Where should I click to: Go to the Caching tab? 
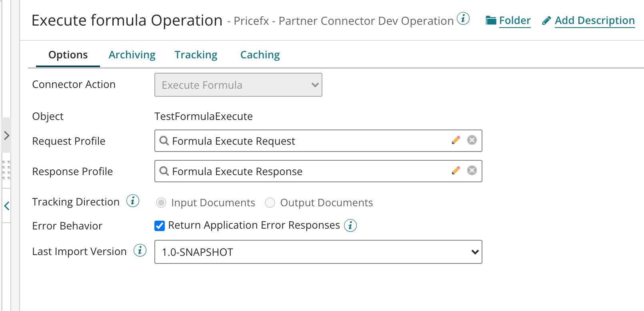click(260, 55)
